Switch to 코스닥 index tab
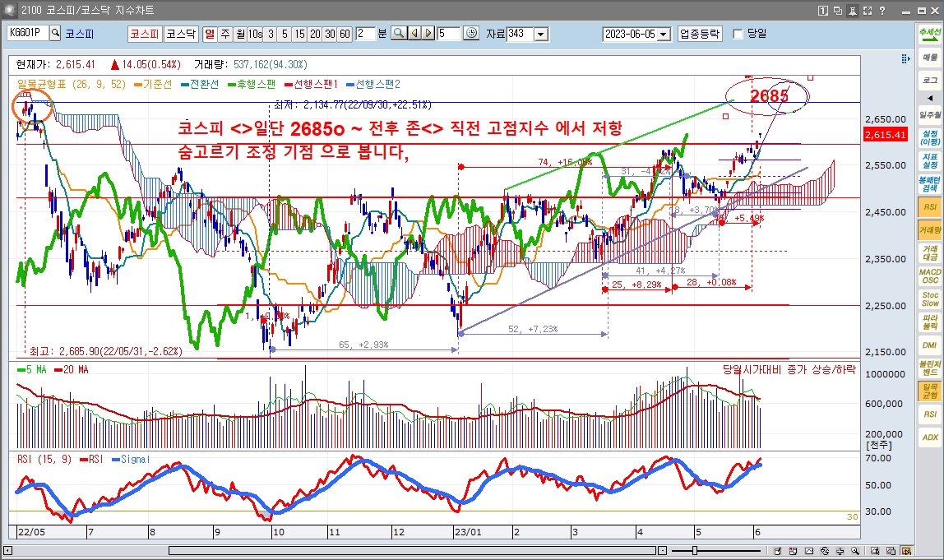Image resolution: width=944 pixels, height=560 pixels. [x=181, y=34]
